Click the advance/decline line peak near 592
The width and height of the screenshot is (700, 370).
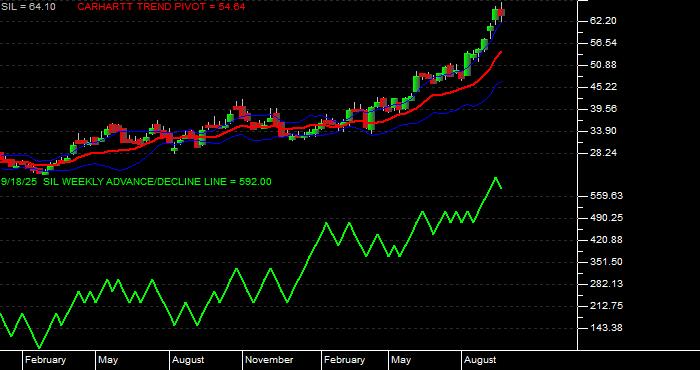[x=495, y=178]
